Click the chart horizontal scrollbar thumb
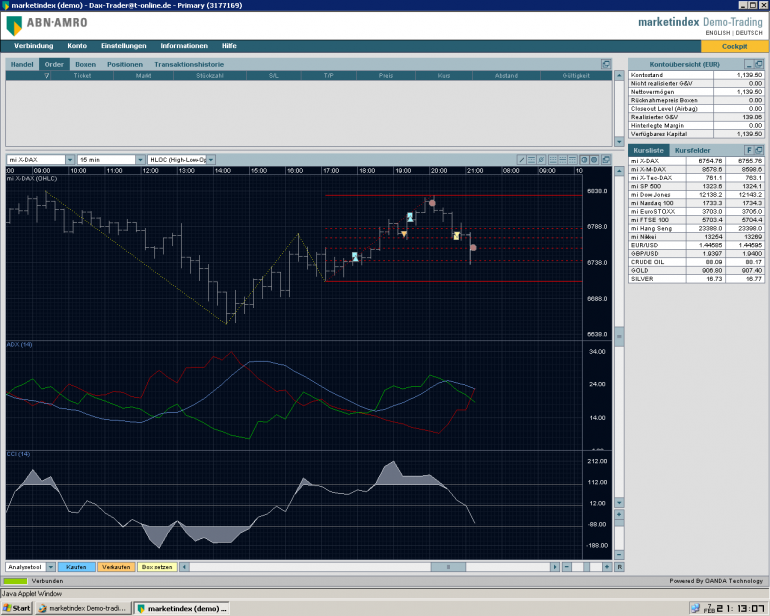The width and height of the screenshot is (770, 616). [449, 567]
